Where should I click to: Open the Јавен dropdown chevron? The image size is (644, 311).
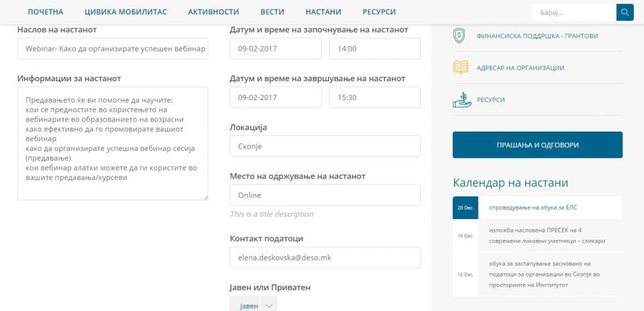coord(269,306)
